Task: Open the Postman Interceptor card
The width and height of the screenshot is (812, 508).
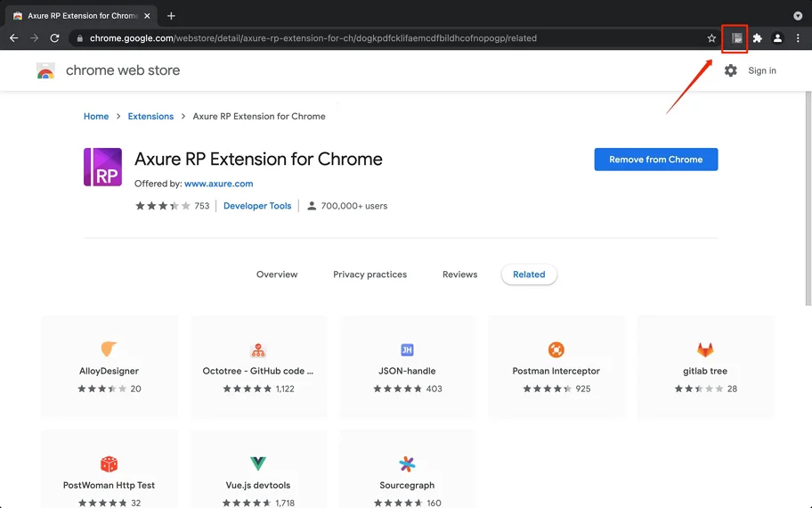Action: click(x=556, y=366)
